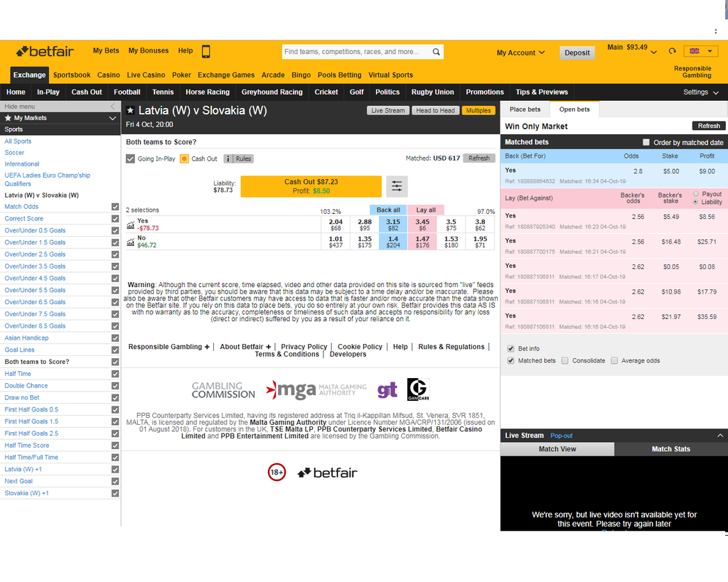Expand the My Account dropdown
This screenshot has height=582, width=728.
[x=520, y=53]
